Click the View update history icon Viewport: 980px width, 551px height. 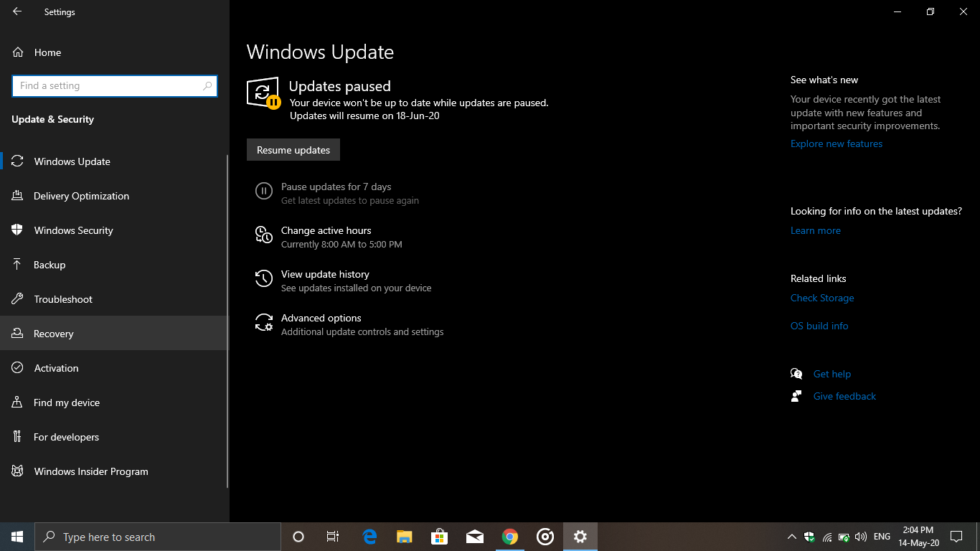264,278
